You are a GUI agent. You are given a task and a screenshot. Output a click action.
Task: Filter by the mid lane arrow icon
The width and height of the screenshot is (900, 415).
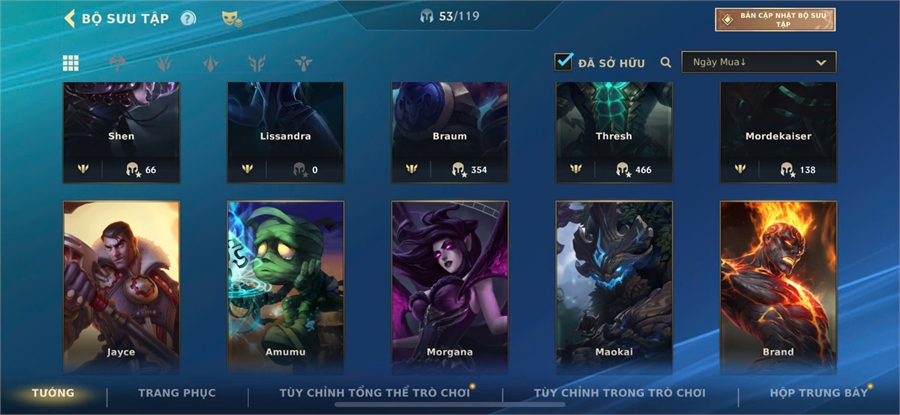tap(211, 63)
